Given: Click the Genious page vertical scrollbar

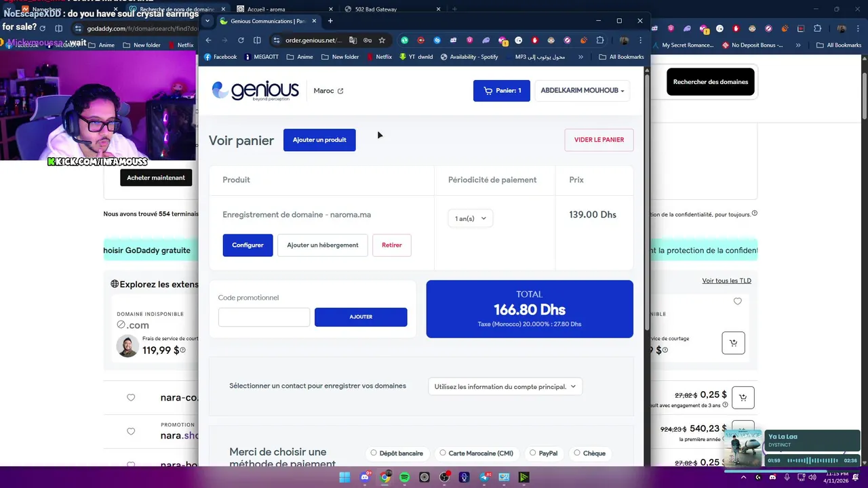Looking at the screenshot, I should (646, 203).
